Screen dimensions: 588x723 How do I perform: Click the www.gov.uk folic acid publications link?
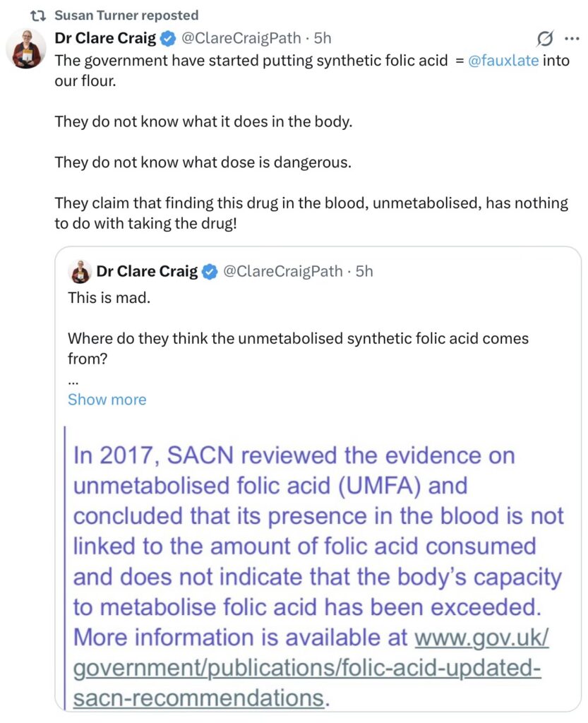pos(311,668)
